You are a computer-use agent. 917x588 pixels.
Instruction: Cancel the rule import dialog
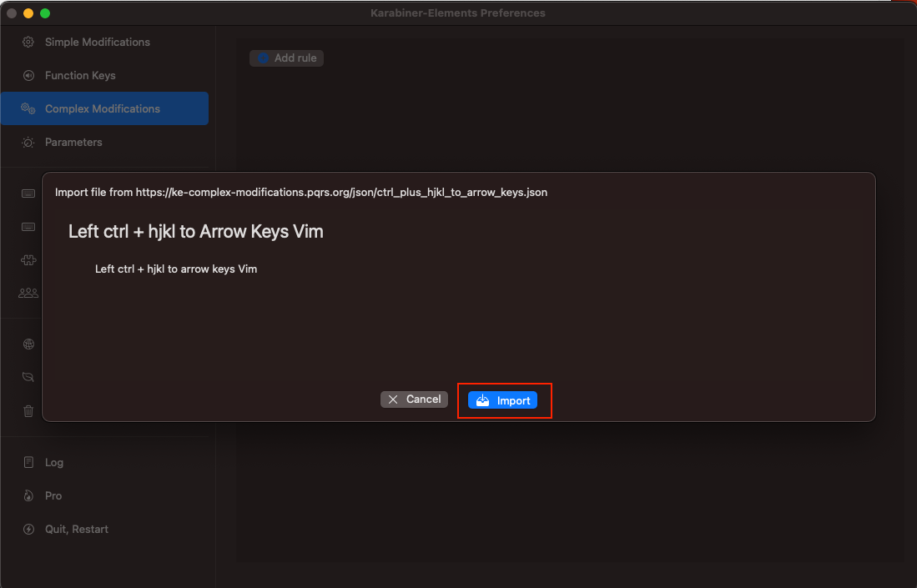(x=414, y=399)
